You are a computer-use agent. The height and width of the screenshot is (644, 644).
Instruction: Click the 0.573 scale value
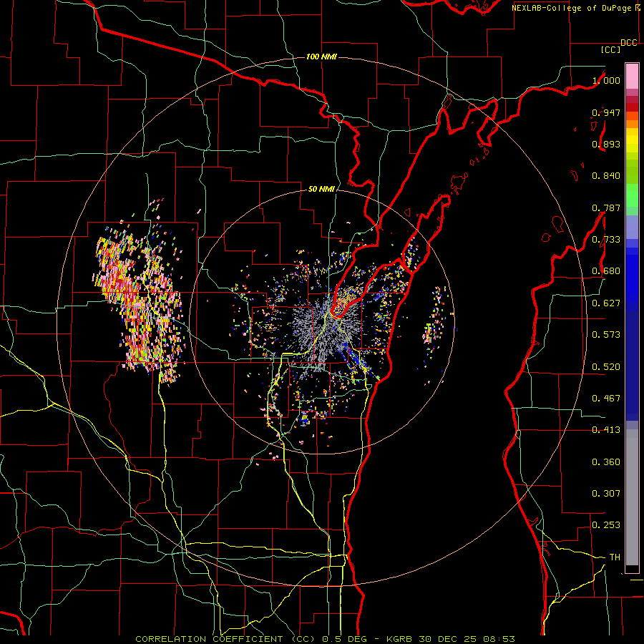(x=606, y=335)
